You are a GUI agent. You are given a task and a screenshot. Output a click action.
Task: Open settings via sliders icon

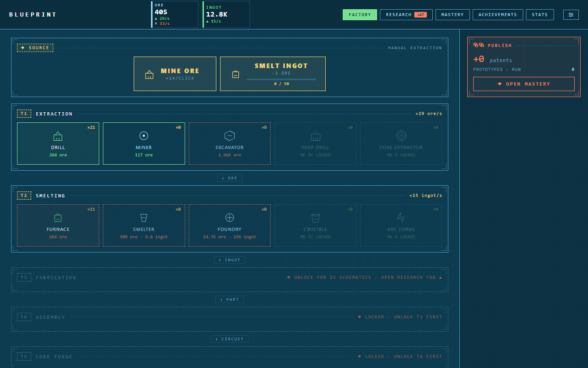[x=571, y=15]
